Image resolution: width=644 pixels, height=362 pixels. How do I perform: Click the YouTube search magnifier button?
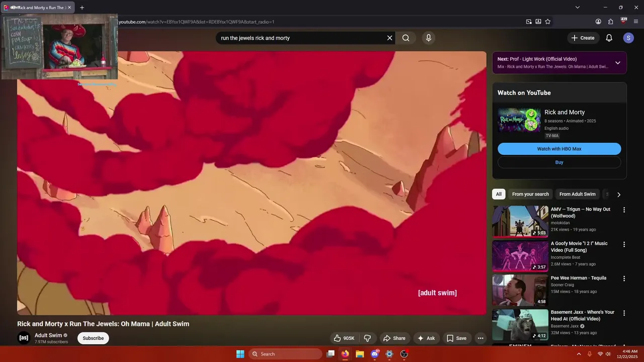tap(406, 38)
